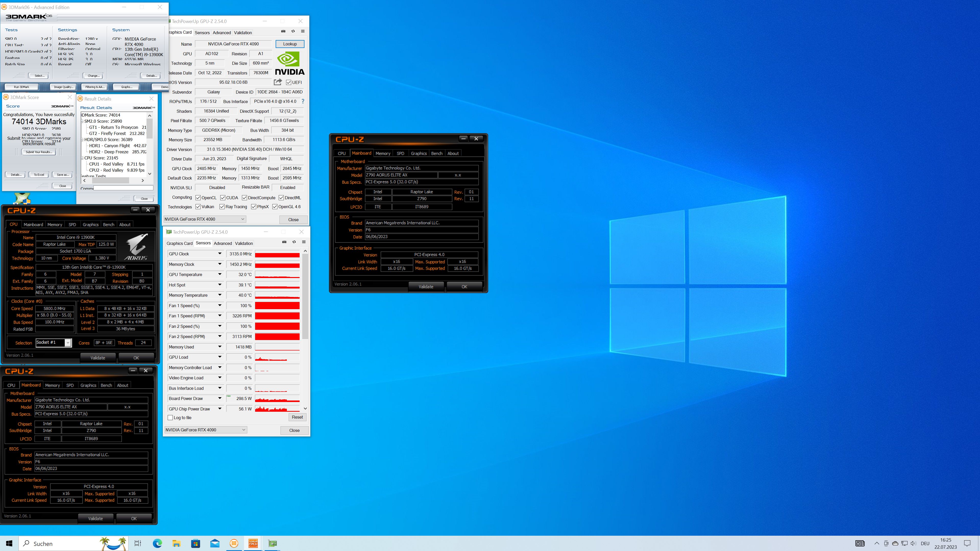Open SPD tab in top-left CPU-Z window

(x=72, y=224)
